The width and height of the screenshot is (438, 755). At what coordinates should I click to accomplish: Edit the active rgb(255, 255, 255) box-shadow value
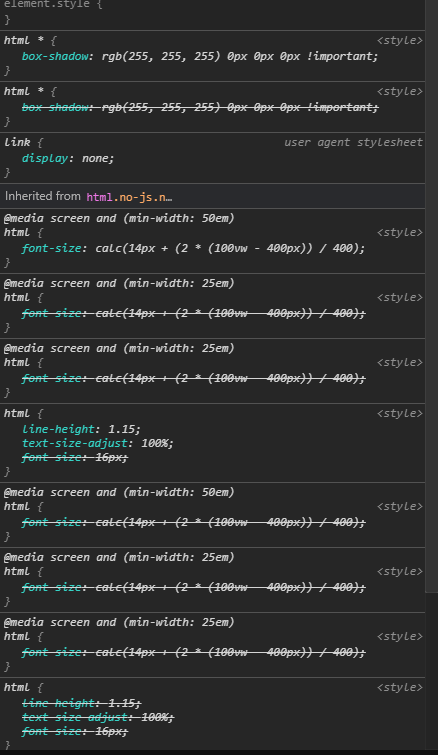[x=240, y=56]
